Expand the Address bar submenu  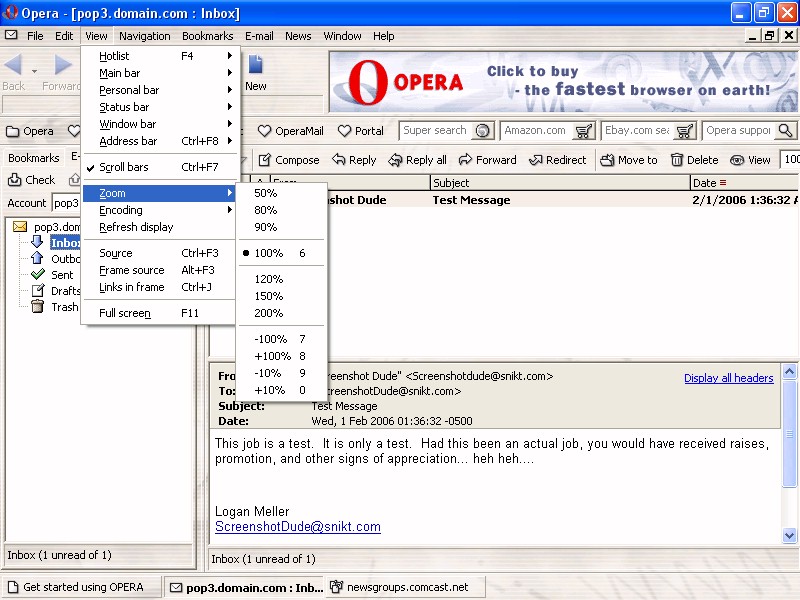tap(159, 141)
